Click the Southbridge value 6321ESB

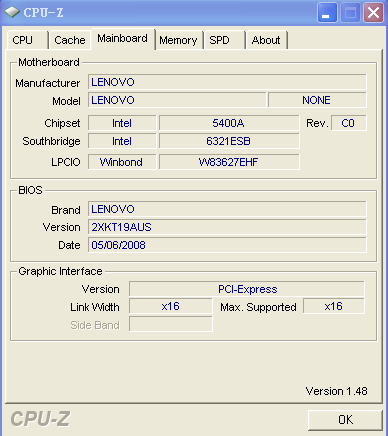[x=229, y=141]
